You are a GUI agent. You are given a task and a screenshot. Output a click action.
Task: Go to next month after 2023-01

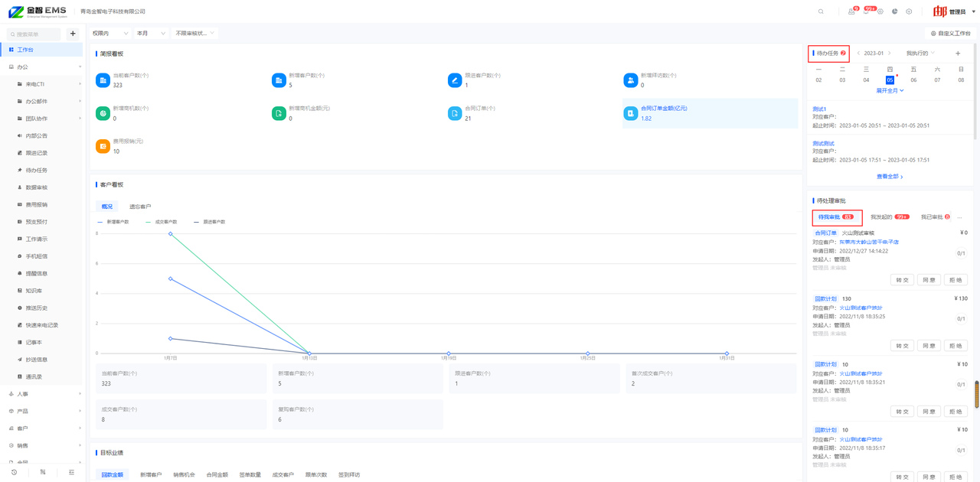pos(890,54)
